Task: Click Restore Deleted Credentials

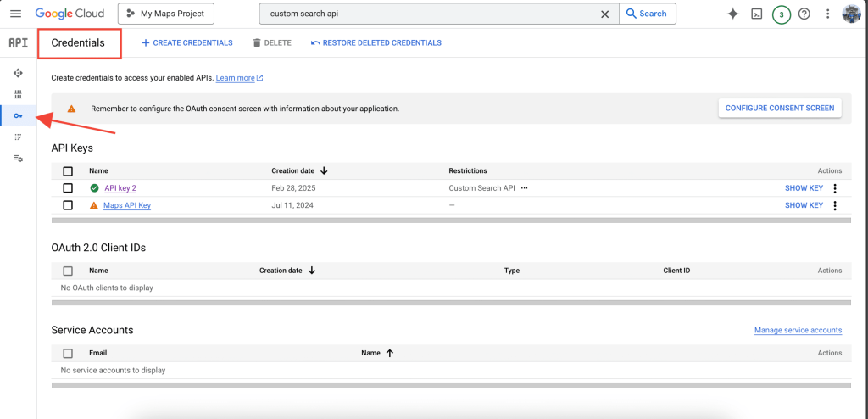Action: tap(376, 42)
